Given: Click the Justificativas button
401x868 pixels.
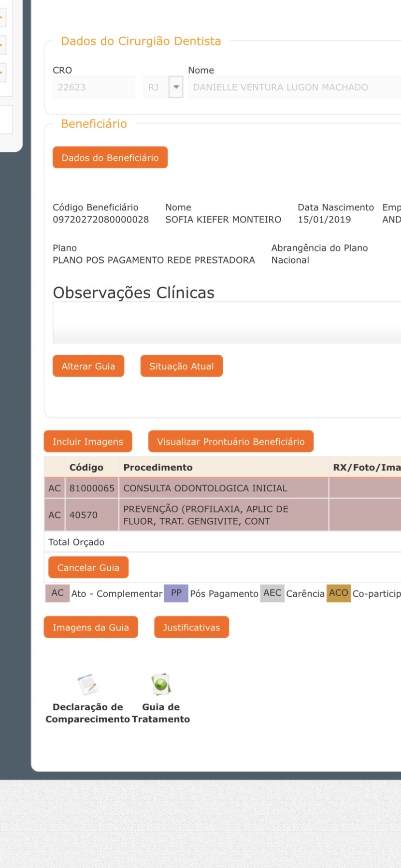Looking at the screenshot, I should [x=191, y=627].
